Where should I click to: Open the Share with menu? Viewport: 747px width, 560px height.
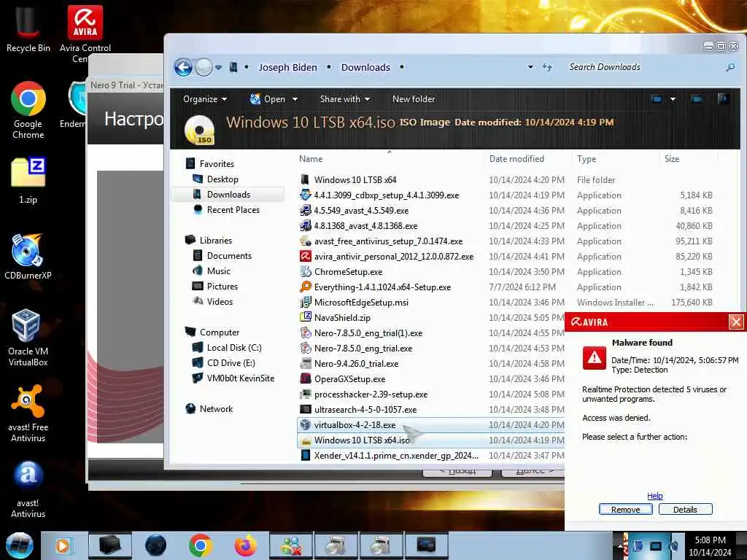[x=345, y=99]
